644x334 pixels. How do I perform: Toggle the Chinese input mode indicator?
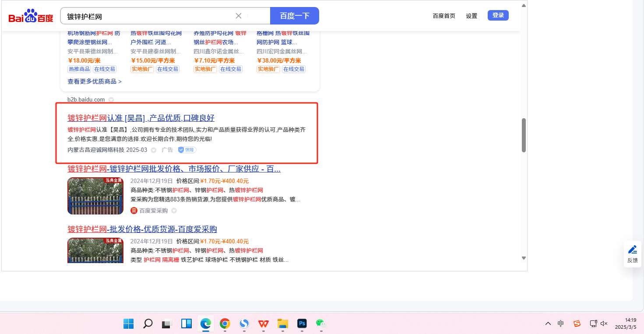(x=561, y=323)
